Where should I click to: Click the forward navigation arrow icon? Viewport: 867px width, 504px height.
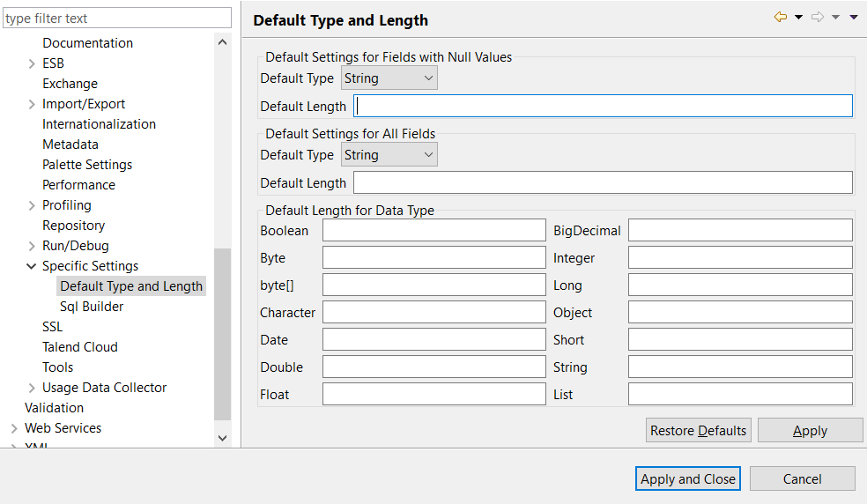pos(817,18)
